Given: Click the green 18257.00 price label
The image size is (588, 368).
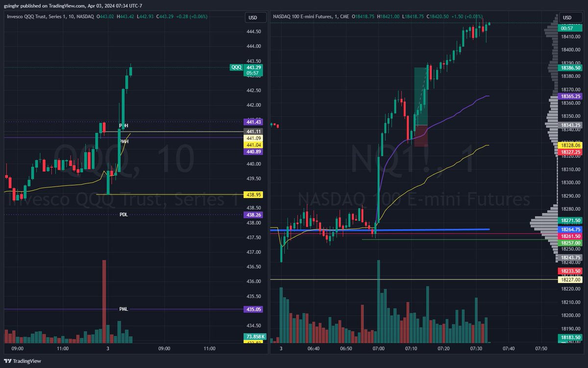Looking at the screenshot, I should tap(570, 243).
